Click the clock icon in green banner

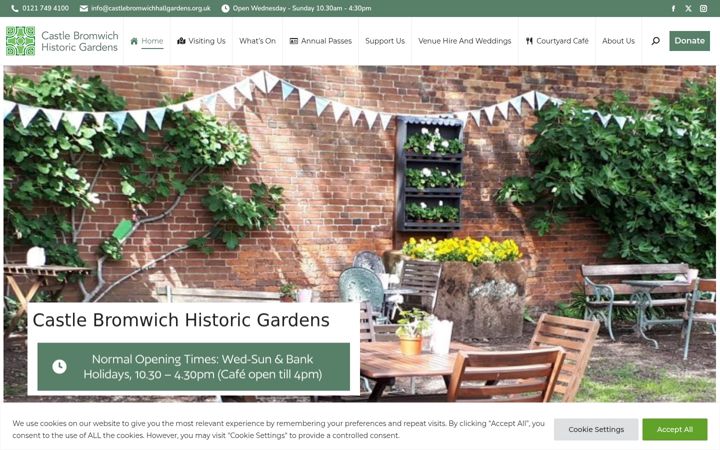[x=59, y=366]
